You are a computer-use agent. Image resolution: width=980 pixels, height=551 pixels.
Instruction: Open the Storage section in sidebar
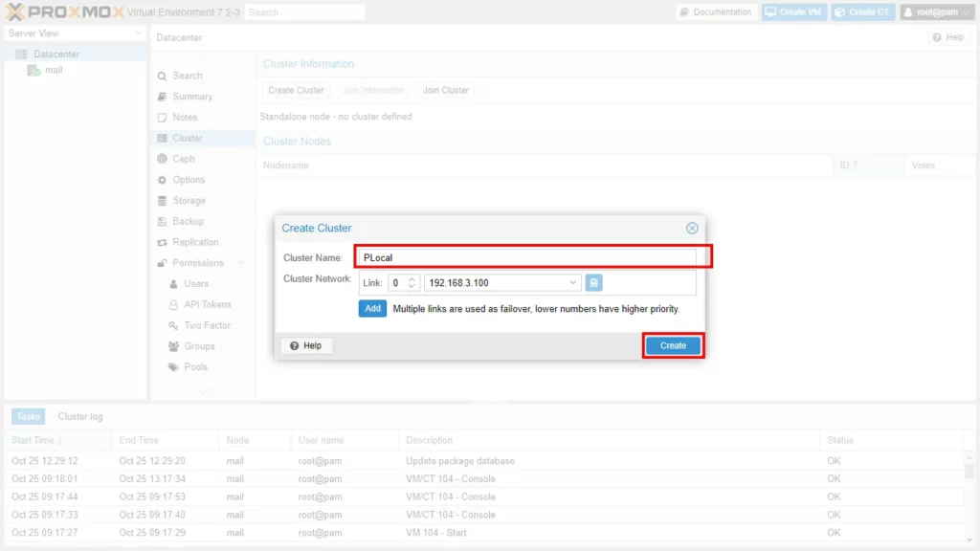pos(189,201)
